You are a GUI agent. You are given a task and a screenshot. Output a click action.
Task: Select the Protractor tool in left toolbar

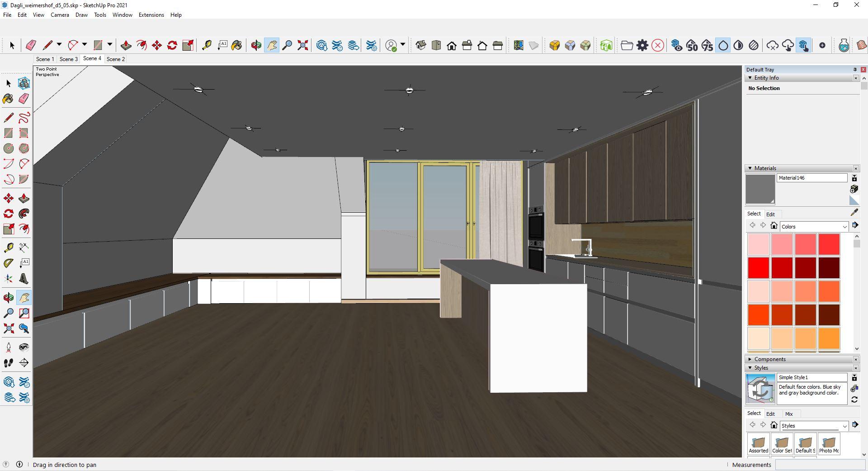(9, 263)
